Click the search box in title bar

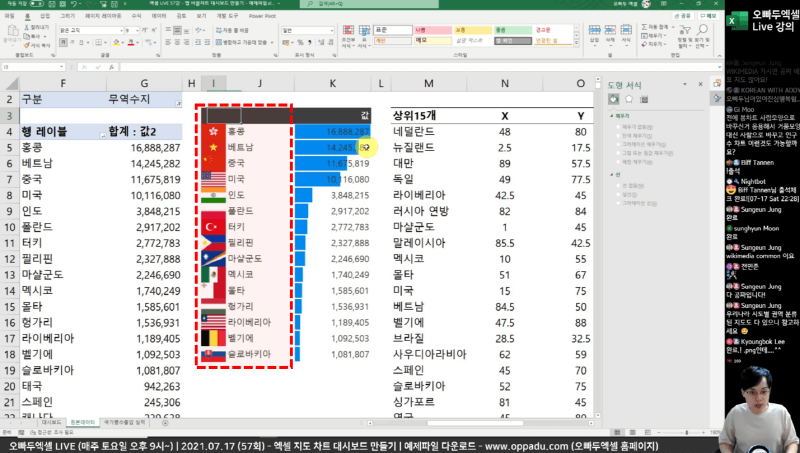369,4
